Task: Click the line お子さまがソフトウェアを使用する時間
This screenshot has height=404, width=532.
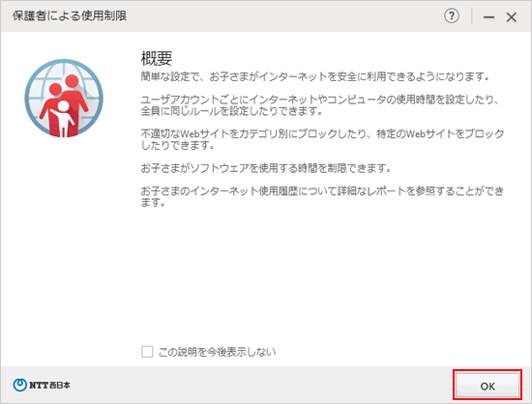Action: point(266,168)
